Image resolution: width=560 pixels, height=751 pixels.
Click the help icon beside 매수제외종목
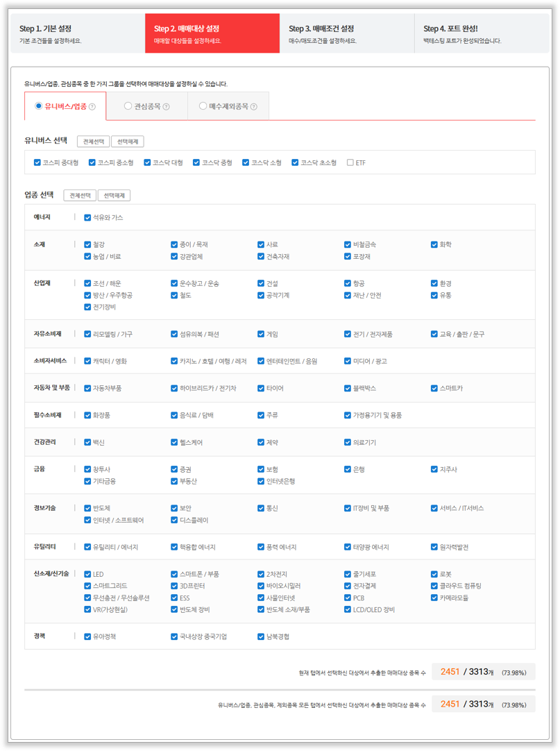[x=254, y=107]
